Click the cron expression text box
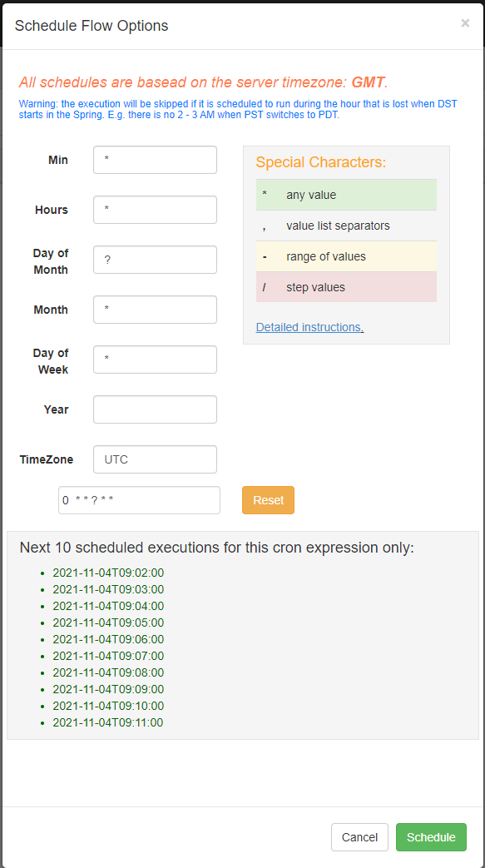 pos(139,500)
